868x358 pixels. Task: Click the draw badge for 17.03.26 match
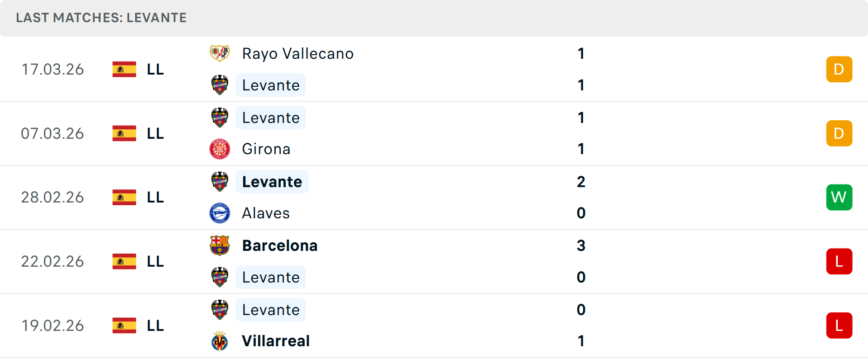[839, 69]
